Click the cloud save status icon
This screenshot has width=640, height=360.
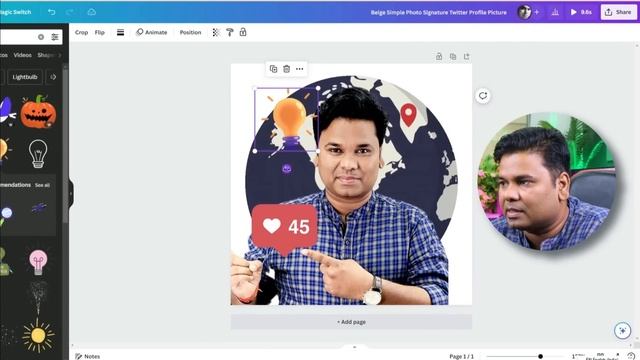[x=91, y=12]
